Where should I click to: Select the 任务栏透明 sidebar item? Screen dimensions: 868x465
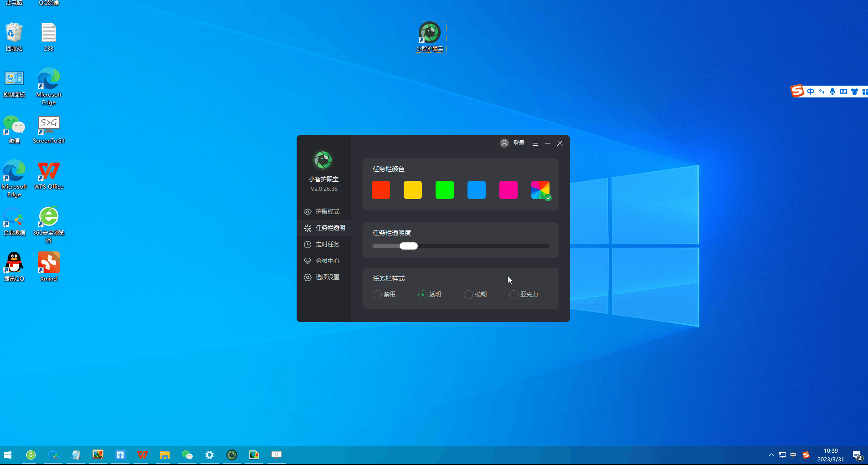point(324,228)
